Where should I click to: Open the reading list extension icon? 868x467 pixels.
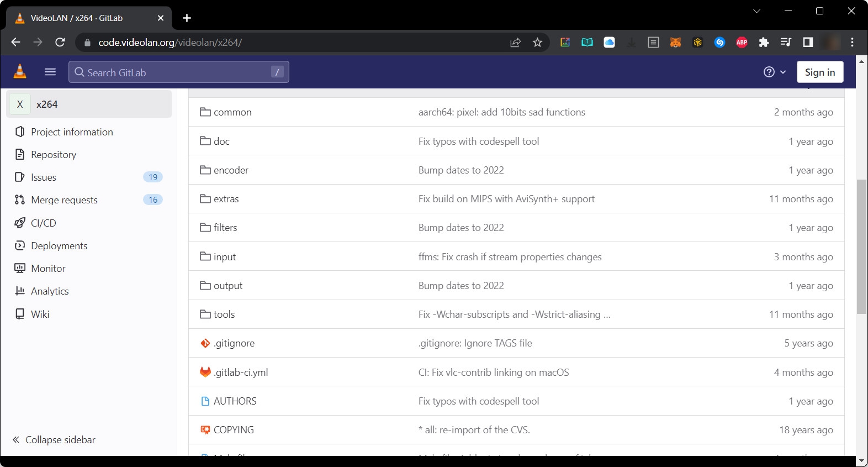tap(587, 43)
